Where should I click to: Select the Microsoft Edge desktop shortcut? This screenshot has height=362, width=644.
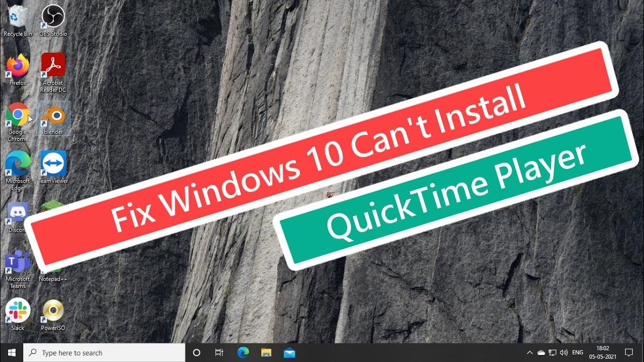18,171
